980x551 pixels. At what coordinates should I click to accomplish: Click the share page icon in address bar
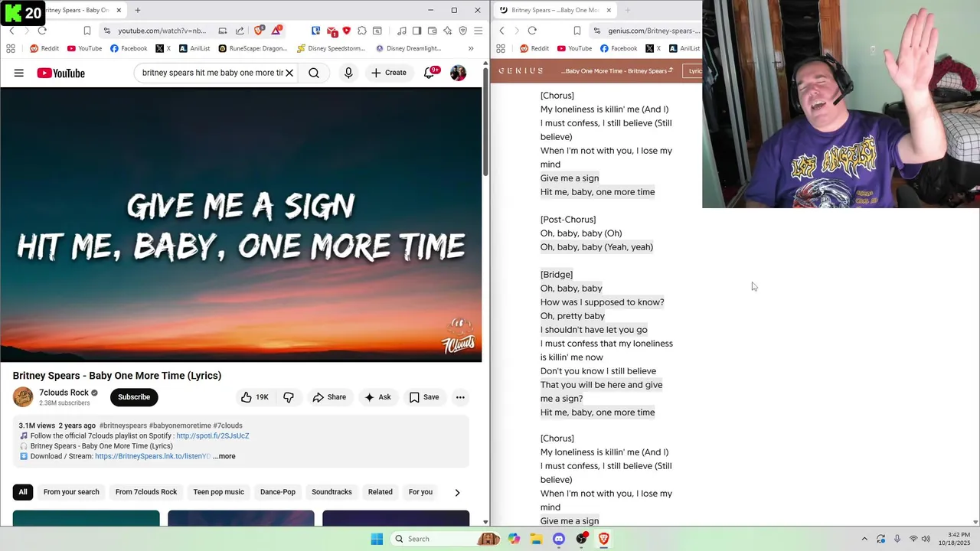coord(240,31)
